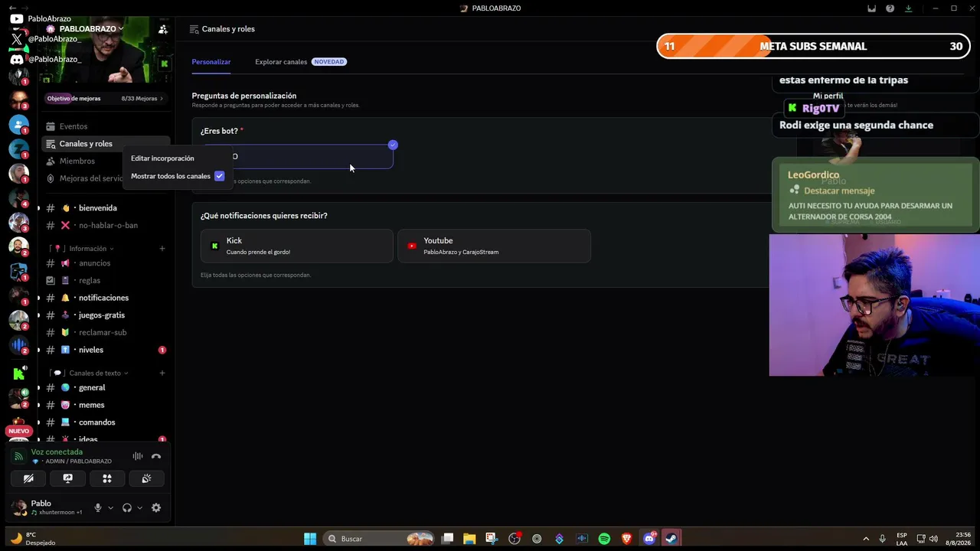Open user settings gear icon
Viewport: 980px width, 551px height.
pos(156,507)
